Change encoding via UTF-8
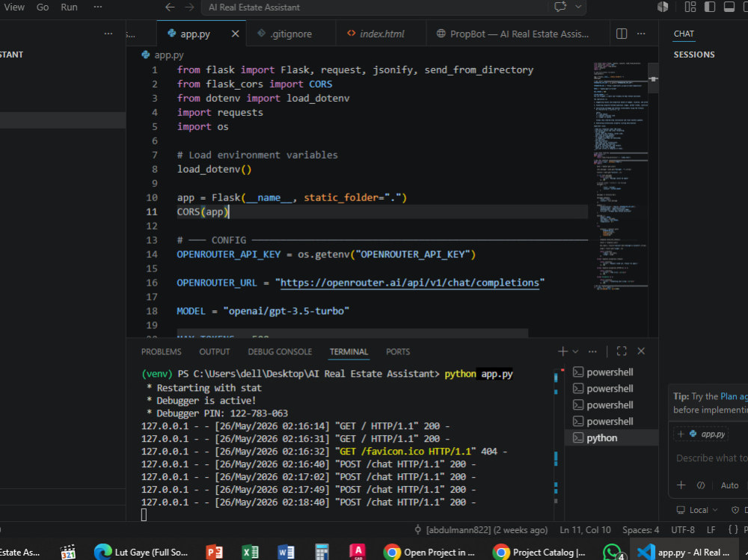The height and width of the screenshot is (560, 748). 683,530
